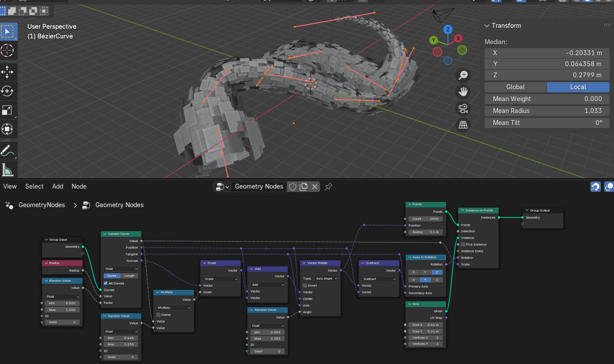Toggle Invert in the Vector Rotate node

coord(305,285)
